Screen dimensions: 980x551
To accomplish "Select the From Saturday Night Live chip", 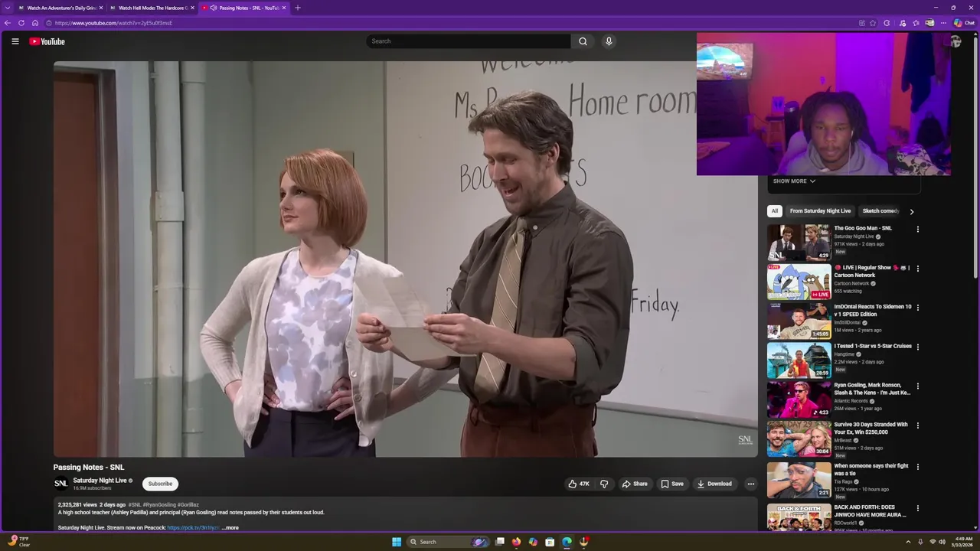I will pos(820,211).
